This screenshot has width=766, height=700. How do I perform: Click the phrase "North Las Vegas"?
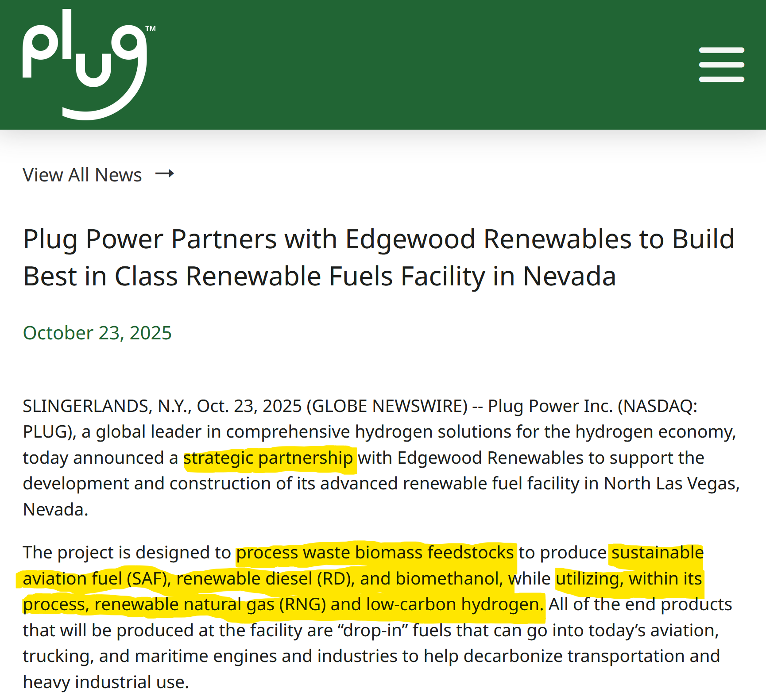669,484
